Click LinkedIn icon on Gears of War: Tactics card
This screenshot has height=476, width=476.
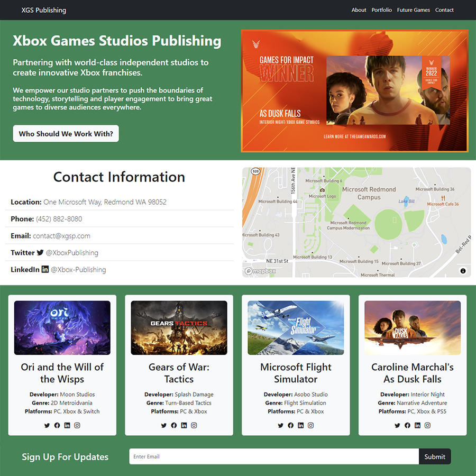184,425
